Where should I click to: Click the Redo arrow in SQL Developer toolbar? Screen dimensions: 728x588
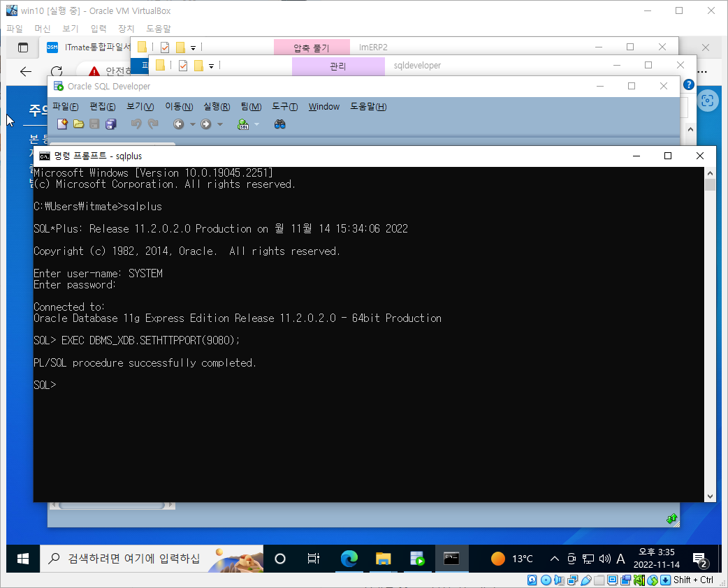click(x=153, y=124)
